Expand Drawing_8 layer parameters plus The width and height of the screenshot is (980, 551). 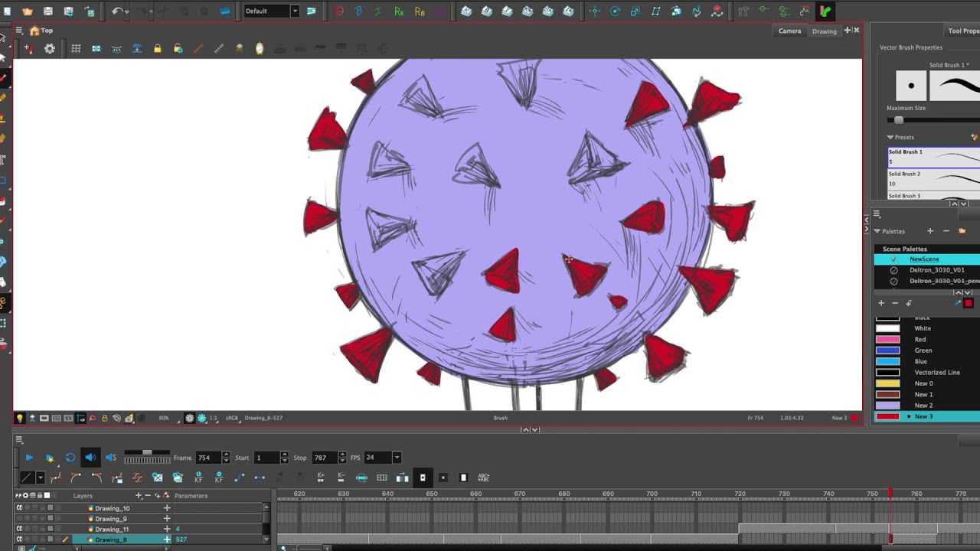click(167, 540)
